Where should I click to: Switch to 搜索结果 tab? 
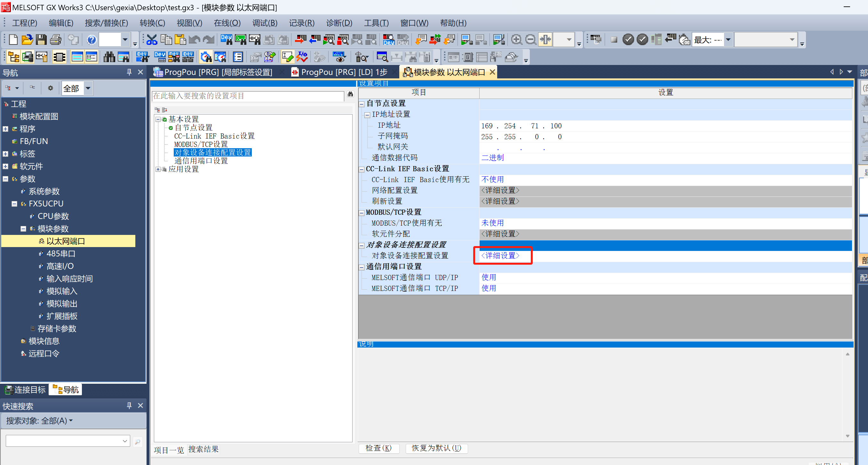(x=203, y=449)
